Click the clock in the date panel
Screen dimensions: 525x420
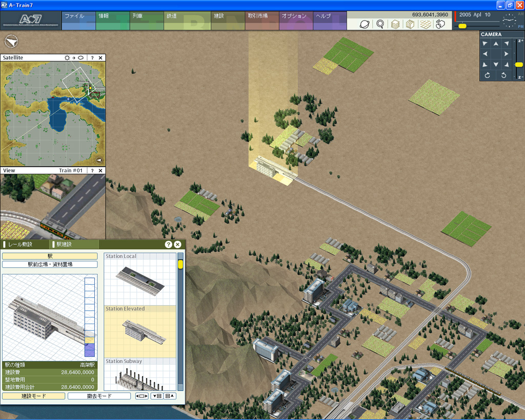(x=509, y=21)
